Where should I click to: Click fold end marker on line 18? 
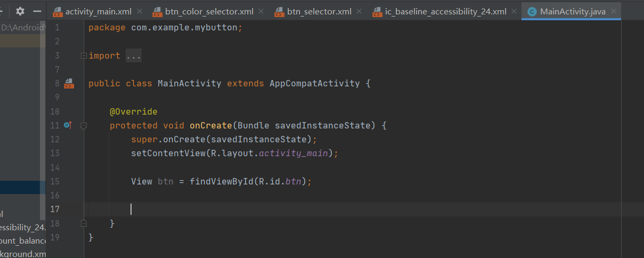point(83,222)
